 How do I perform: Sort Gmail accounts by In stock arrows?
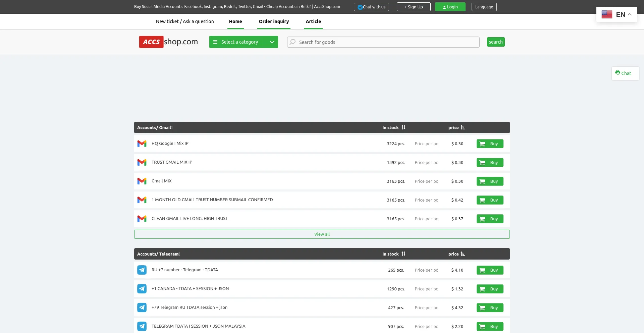(404, 127)
